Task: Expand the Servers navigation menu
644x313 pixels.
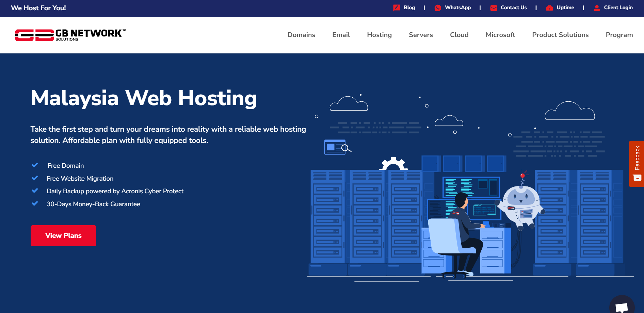Action: pyautogui.click(x=421, y=35)
